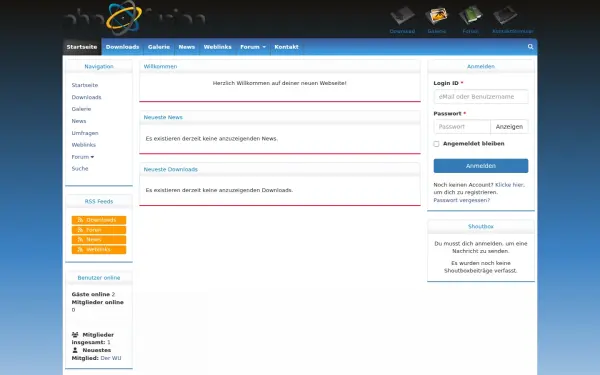600x375 pixels.
Task: Click the text keine Shoutboxbeiträge verfasst
Action: point(481,267)
